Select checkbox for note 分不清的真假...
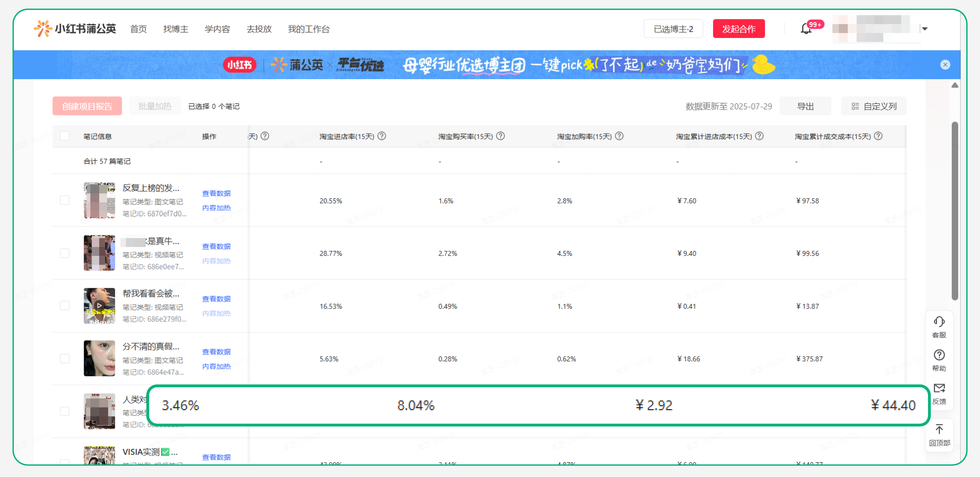The image size is (980, 477). (x=65, y=359)
